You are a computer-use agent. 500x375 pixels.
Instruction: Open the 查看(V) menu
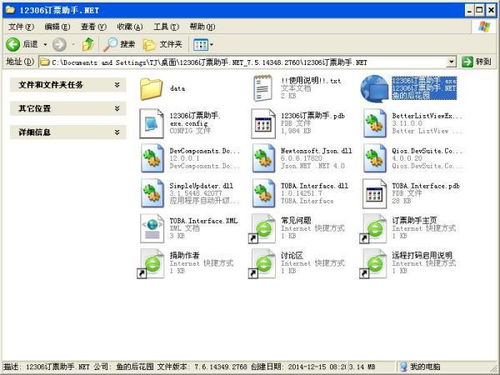(x=94, y=27)
